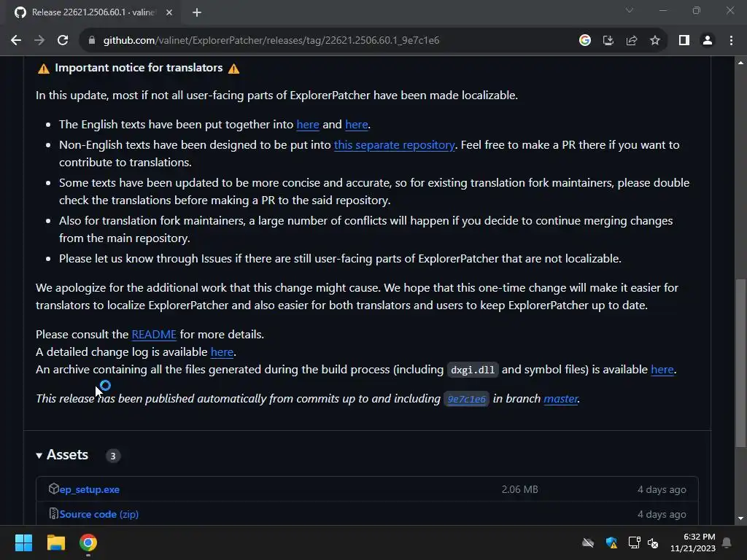Image resolution: width=747 pixels, height=560 pixels.
Task: Click the 2.06 MB file size
Action: pyautogui.click(x=519, y=489)
